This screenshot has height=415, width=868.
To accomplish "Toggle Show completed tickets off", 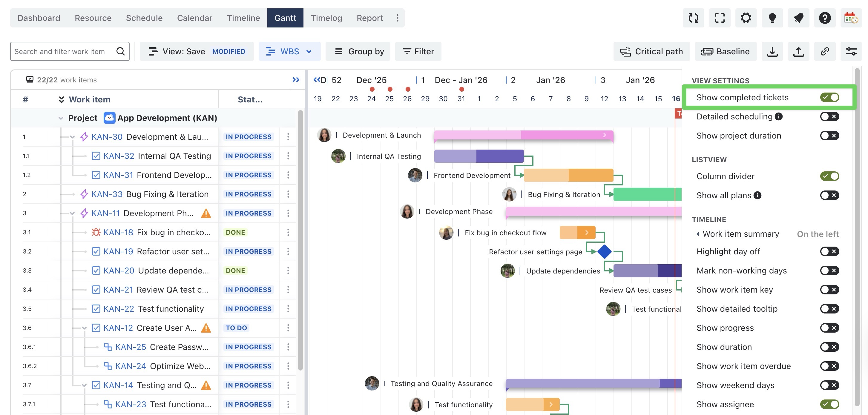I will pos(829,97).
